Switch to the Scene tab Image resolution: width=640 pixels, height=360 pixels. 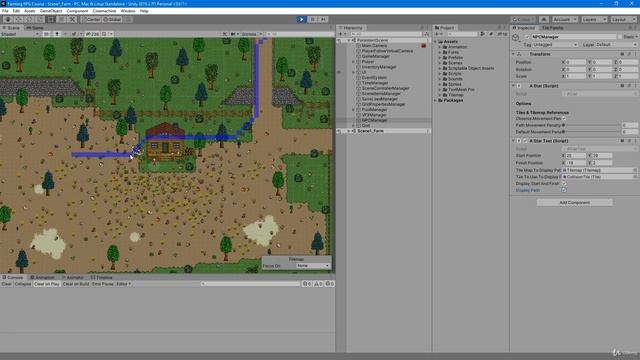point(11,28)
